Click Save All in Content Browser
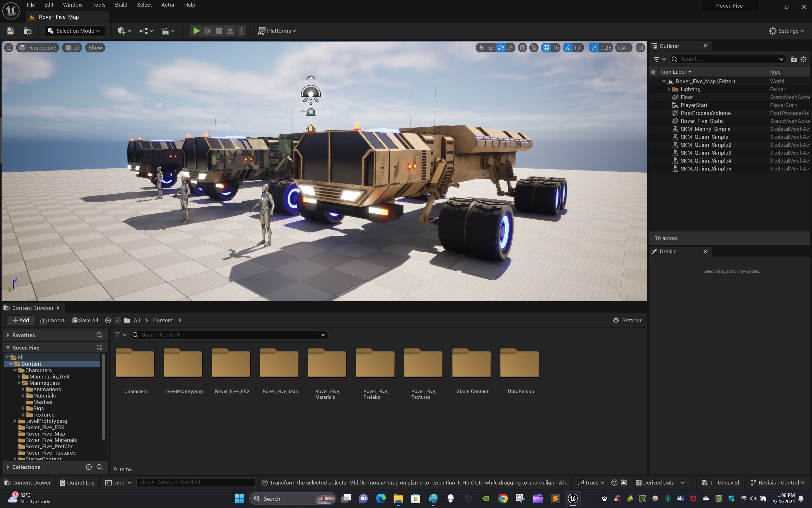 85,321
